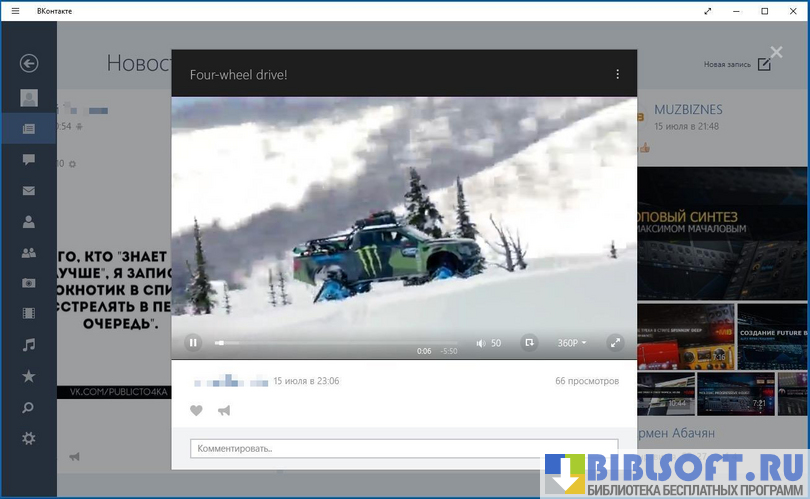Open the 360P quality dropdown
Image resolution: width=810 pixels, height=499 pixels.
point(572,343)
